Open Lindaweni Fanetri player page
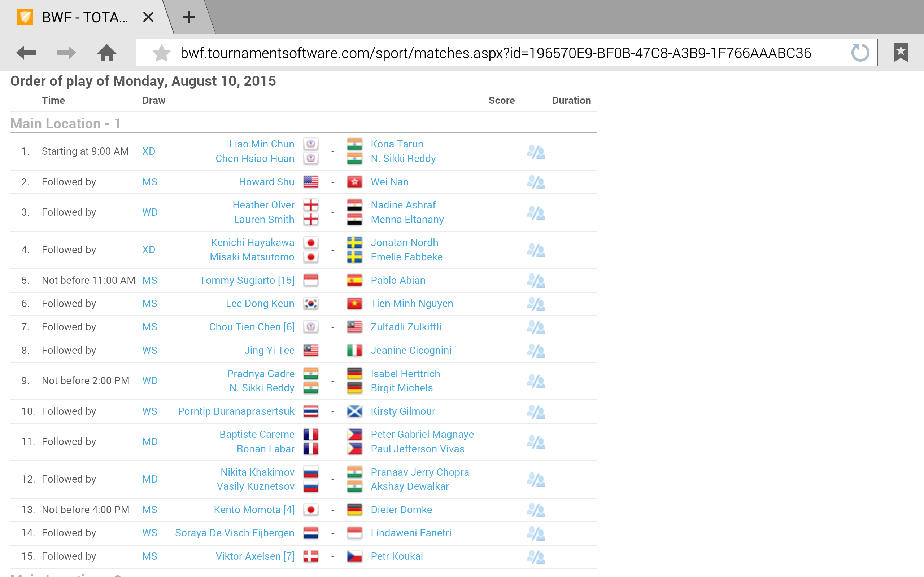Screen dimensions: 924x577 click(x=411, y=533)
